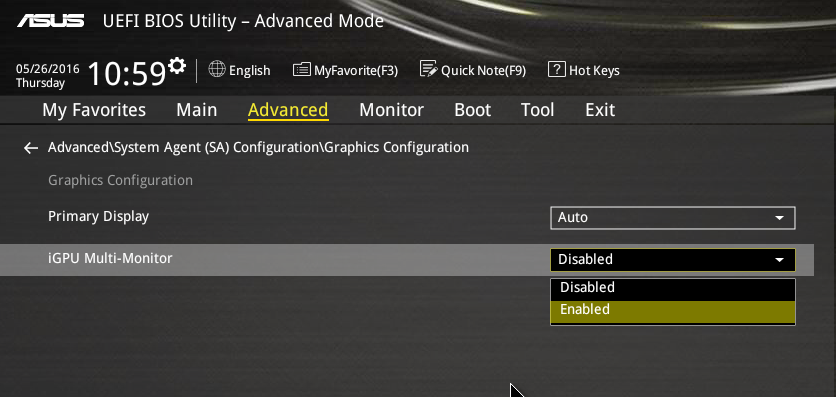Click the MyFavorite list icon
836x397 pixels.
point(302,69)
